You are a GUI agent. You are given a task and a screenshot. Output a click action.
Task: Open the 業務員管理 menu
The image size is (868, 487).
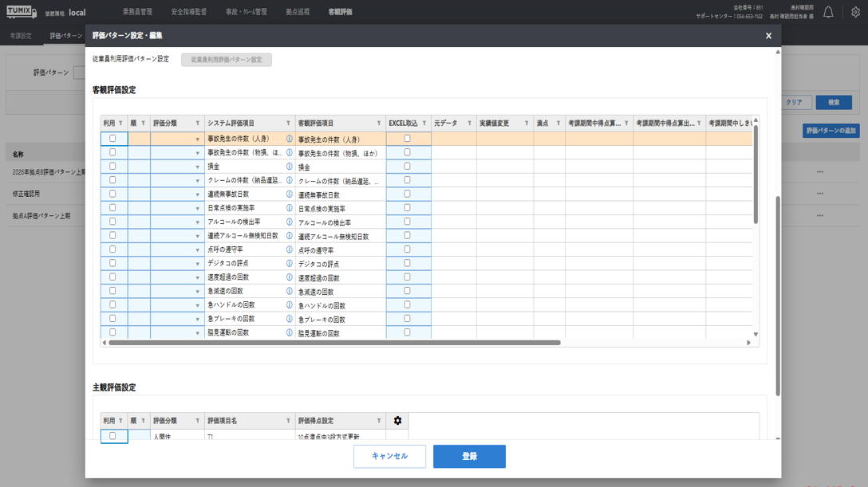137,12
